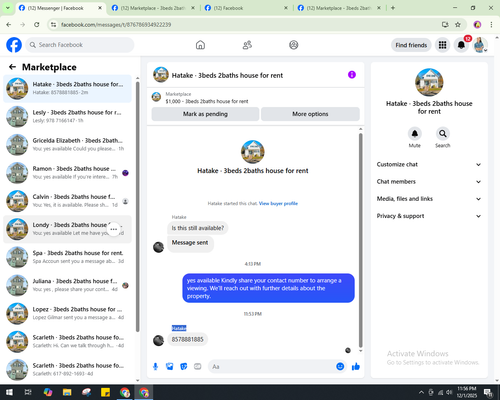Open a new browser tab
The image size is (500, 400).
click(x=393, y=8)
